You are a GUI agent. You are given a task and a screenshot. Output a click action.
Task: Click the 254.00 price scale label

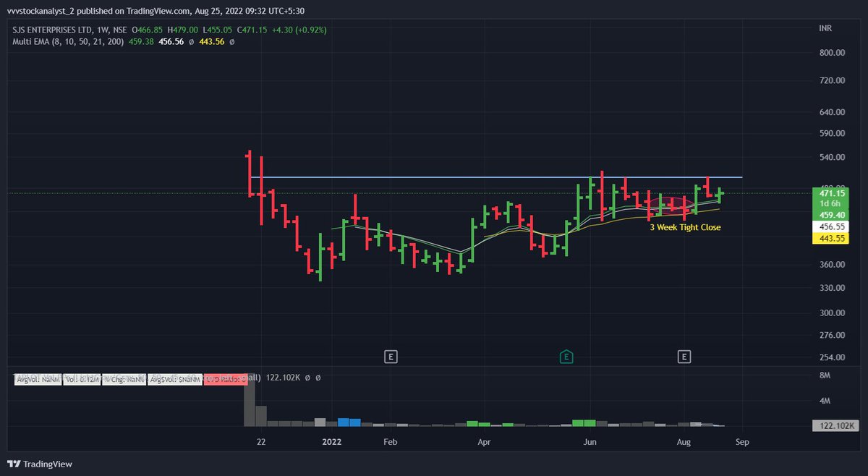[x=832, y=357]
